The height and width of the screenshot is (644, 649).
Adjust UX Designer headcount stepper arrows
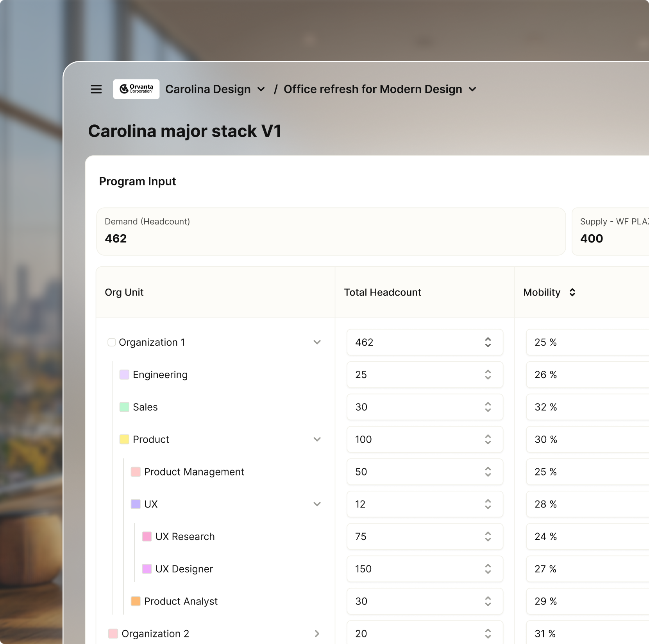click(x=488, y=569)
